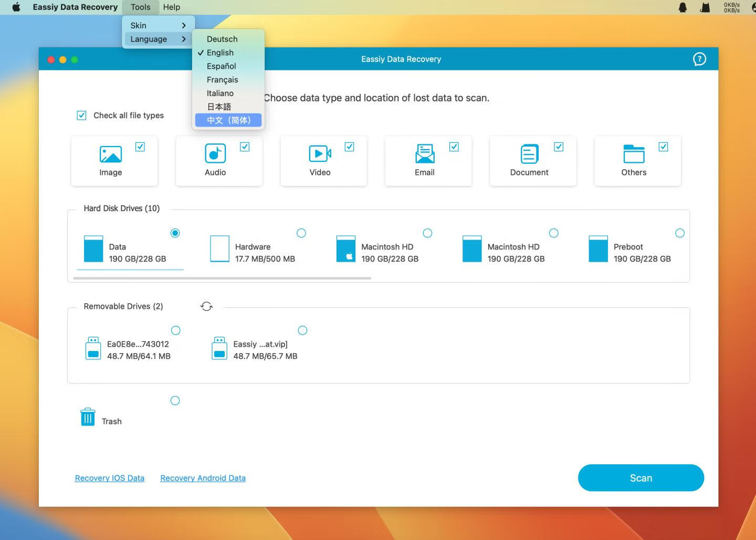
Task: Click the Scan button
Action: point(640,478)
